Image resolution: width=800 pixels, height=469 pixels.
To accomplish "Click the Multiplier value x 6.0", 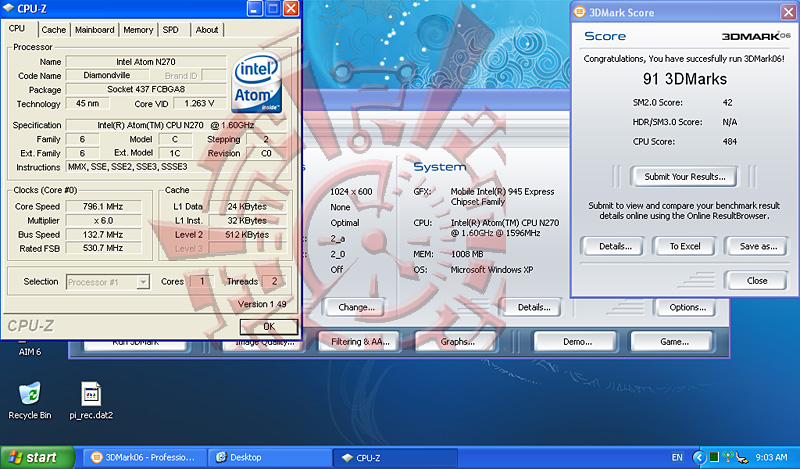I will click(103, 220).
